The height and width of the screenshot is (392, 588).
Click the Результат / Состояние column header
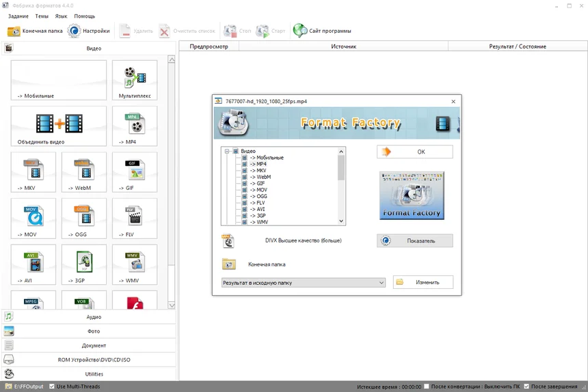518,46
